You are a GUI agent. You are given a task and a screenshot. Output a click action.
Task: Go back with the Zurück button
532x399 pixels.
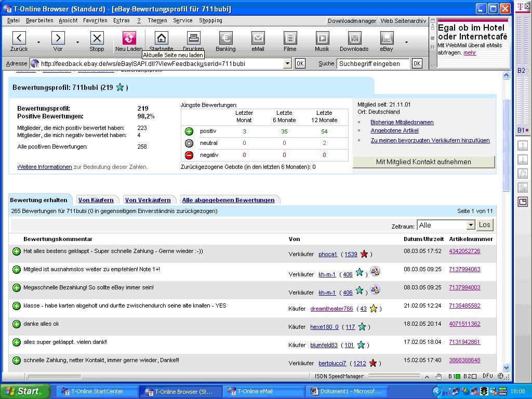pos(19,42)
